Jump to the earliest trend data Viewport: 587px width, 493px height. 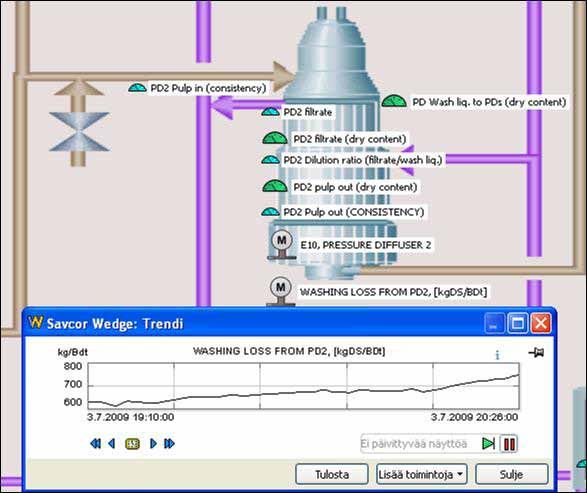tap(95, 444)
